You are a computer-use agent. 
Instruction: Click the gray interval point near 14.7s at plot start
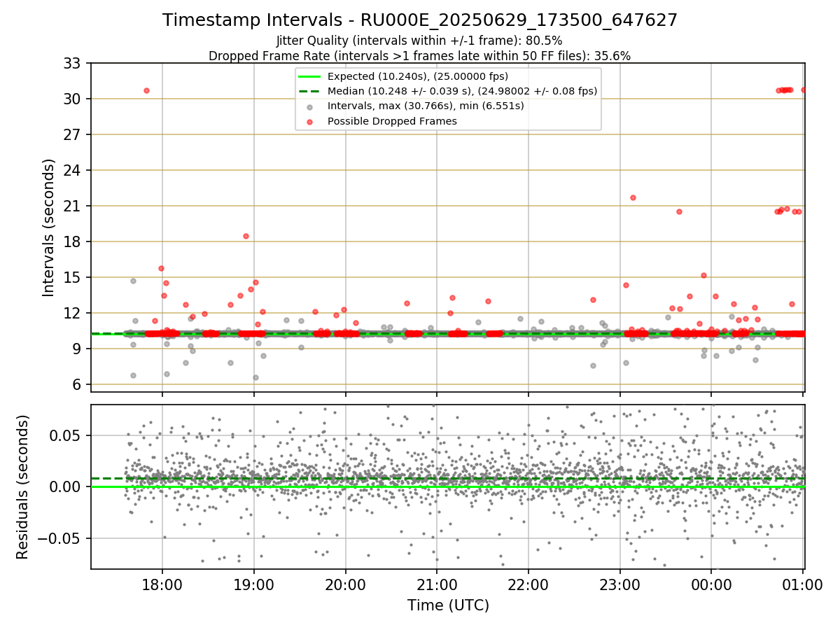[x=133, y=281]
